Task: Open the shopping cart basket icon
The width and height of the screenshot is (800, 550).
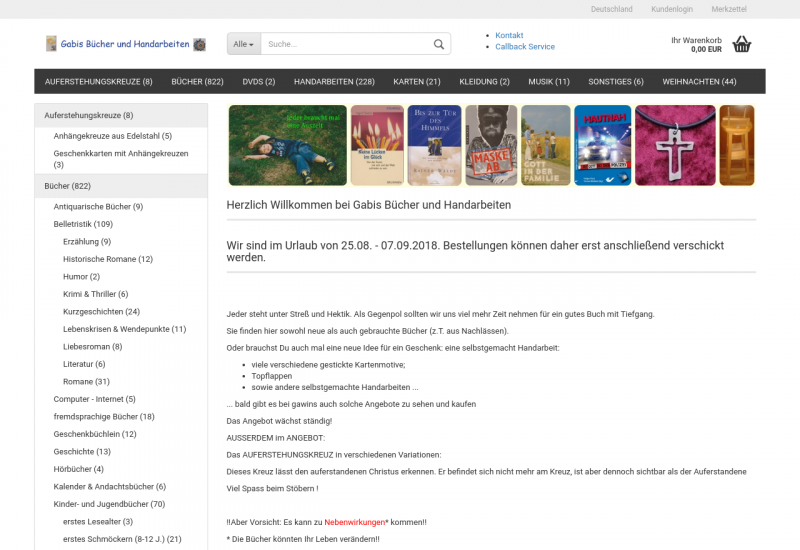Action: (x=741, y=44)
